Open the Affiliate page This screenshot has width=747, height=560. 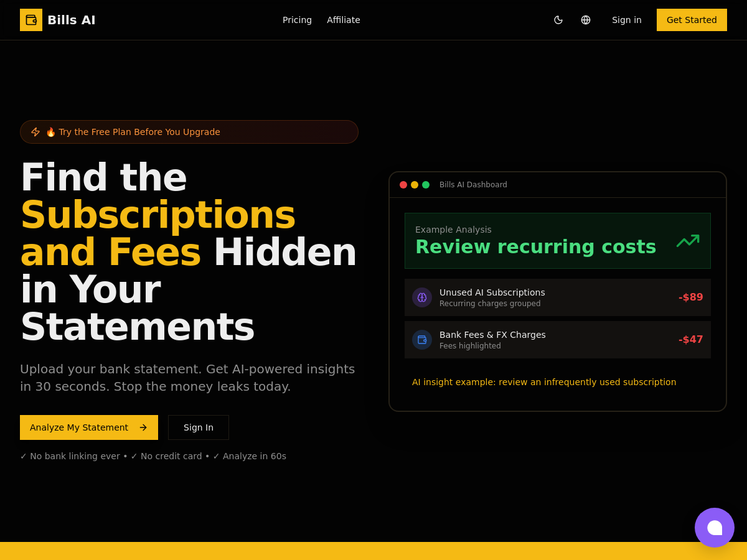[344, 20]
